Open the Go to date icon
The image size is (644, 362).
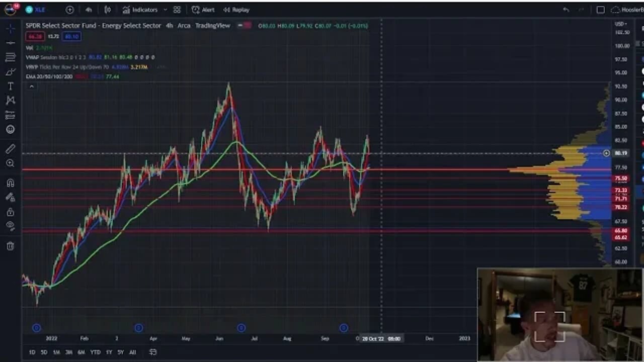click(x=153, y=352)
